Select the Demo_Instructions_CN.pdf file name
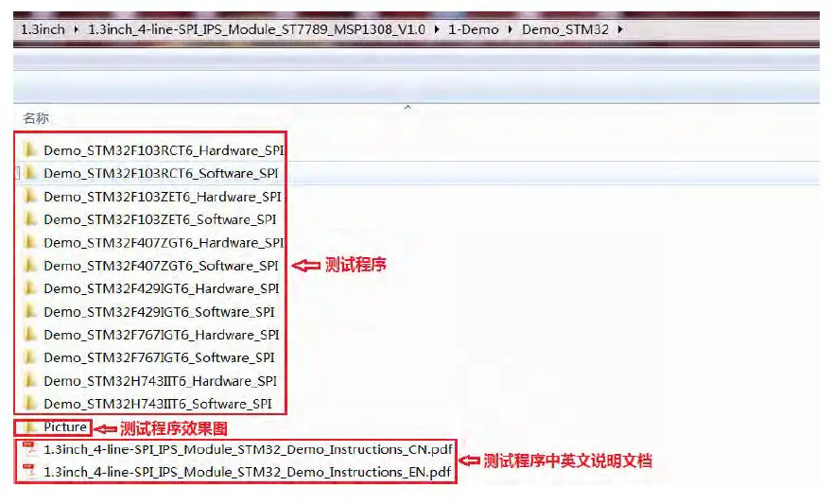This screenshot has width=832, height=504. click(x=249, y=449)
